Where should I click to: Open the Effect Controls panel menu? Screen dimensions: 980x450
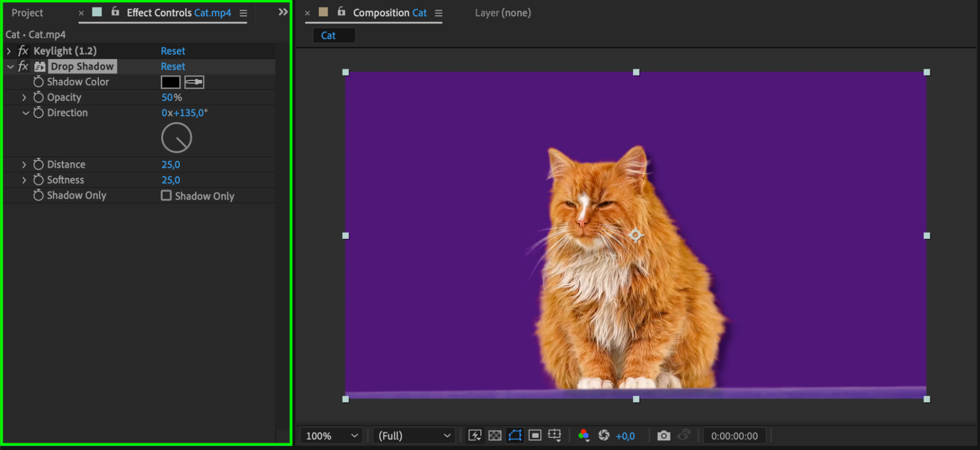pos(243,13)
